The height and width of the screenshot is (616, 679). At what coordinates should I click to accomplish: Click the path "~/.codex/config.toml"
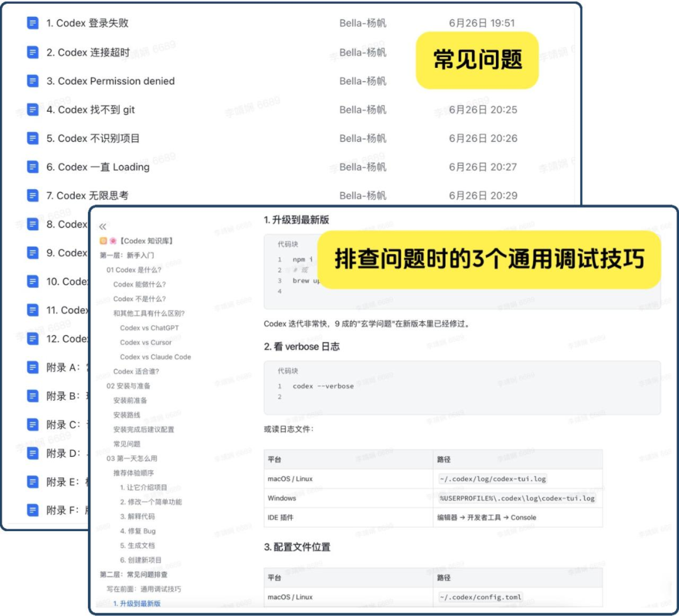[x=481, y=597]
